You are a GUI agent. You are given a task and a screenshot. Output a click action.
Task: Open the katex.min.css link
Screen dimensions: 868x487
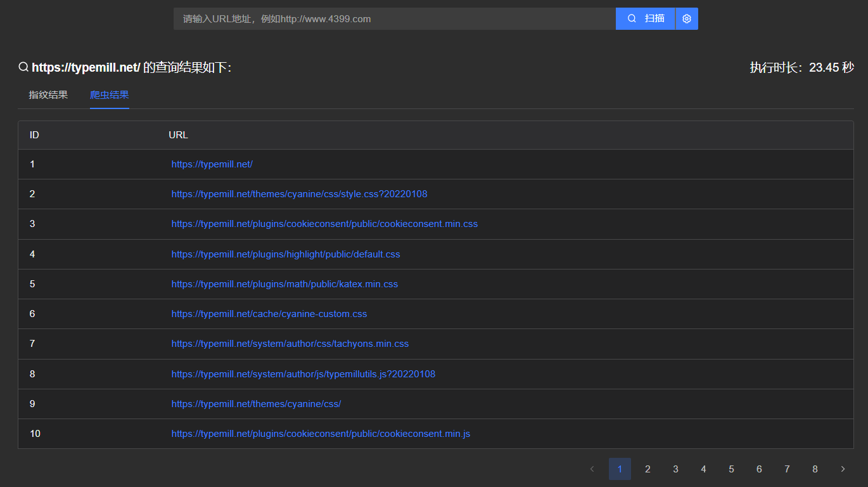point(284,284)
